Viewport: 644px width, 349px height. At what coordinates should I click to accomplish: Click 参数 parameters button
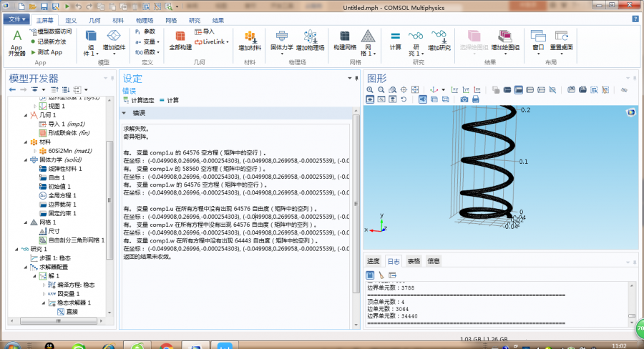pyautogui.click(x=145, y=31)
